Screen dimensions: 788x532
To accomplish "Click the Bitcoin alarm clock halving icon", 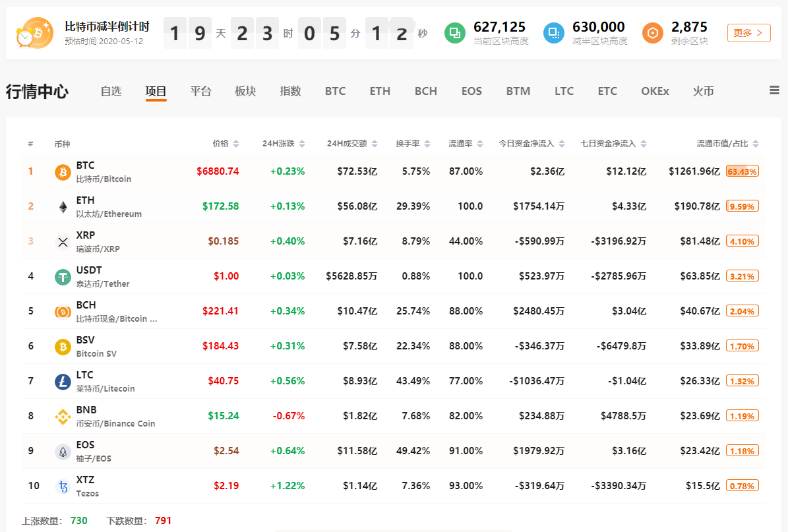I will click(34, 33).
